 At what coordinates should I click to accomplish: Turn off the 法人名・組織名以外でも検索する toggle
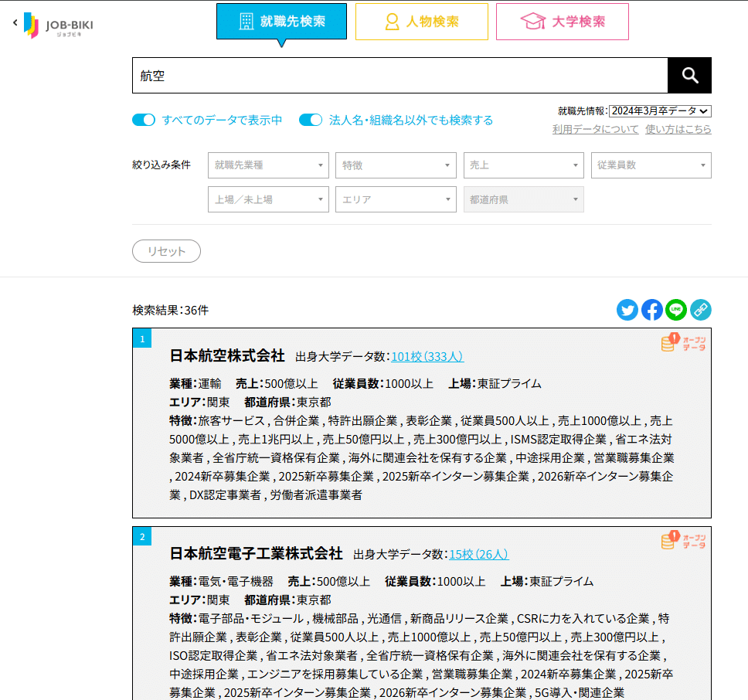pyautogui.click(x=310, y=121)
